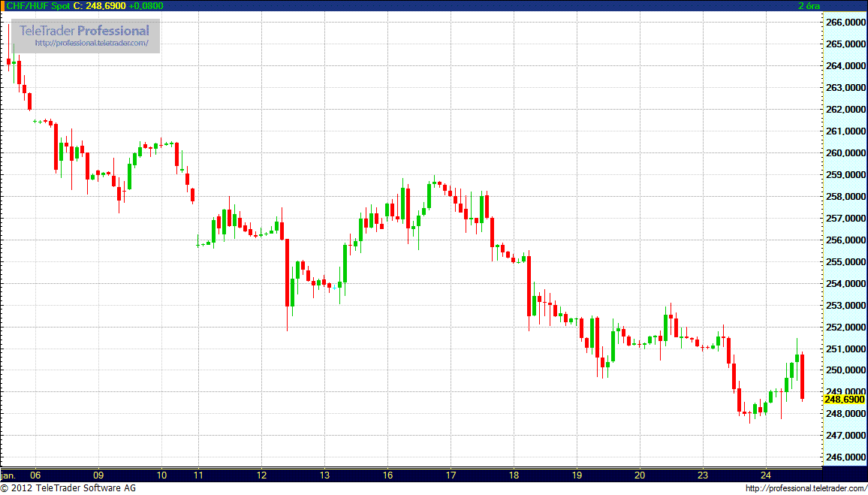This screenshot has height=495, width=868.
Task: Select the 260,0000 price axis label
Action: 845,153
